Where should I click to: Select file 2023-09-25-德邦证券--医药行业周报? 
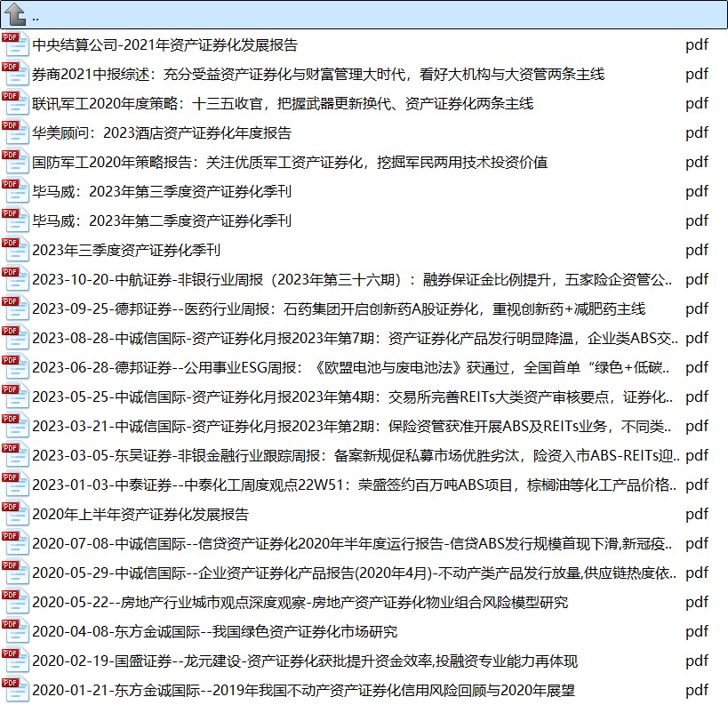[339, 308]
